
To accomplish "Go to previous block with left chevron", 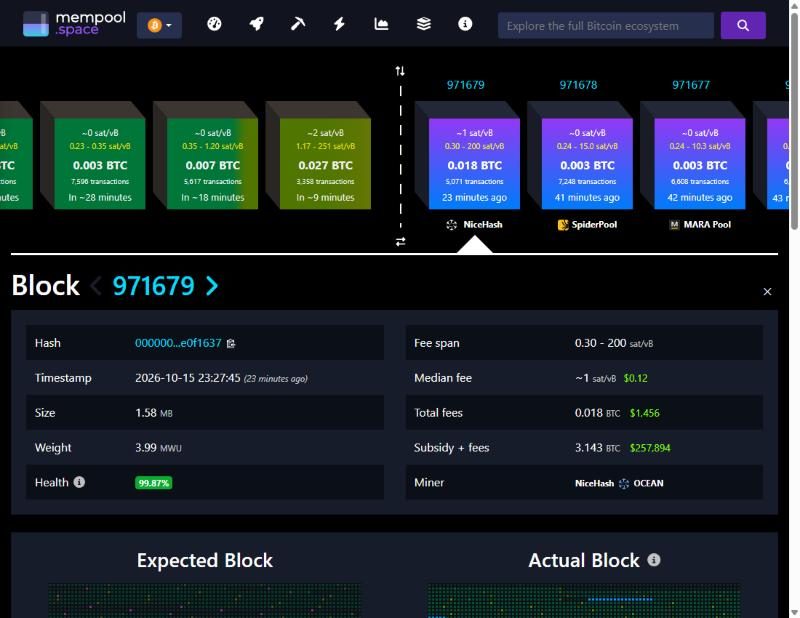I will [96, 286].
